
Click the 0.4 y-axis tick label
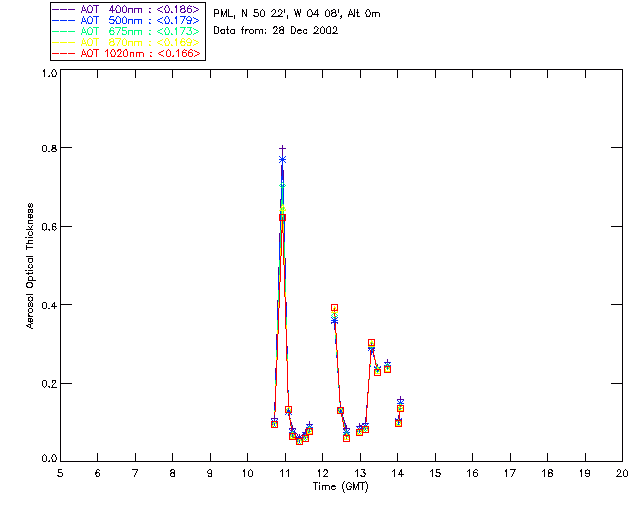pos(49,305)
